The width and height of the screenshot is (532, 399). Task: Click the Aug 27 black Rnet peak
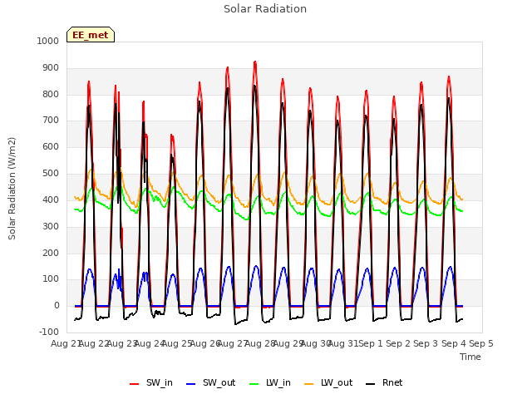coord(227,88)
